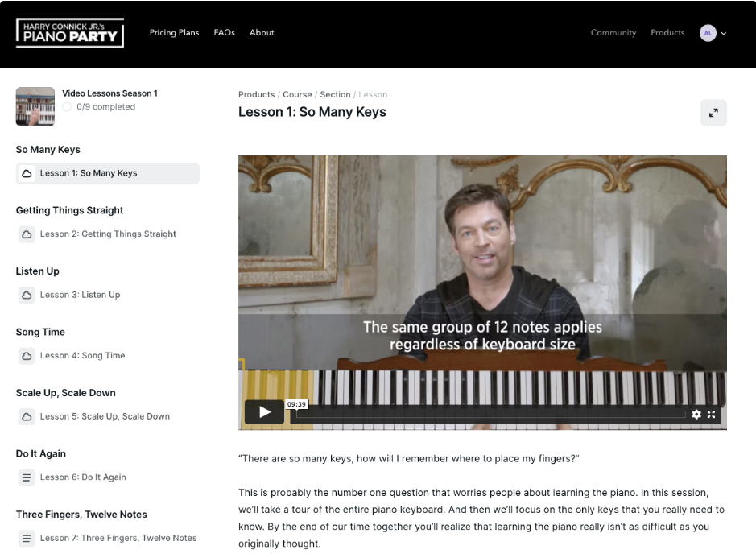Click the 0/9 completed progress circle

pyautogui.click(x=67, y=107)
